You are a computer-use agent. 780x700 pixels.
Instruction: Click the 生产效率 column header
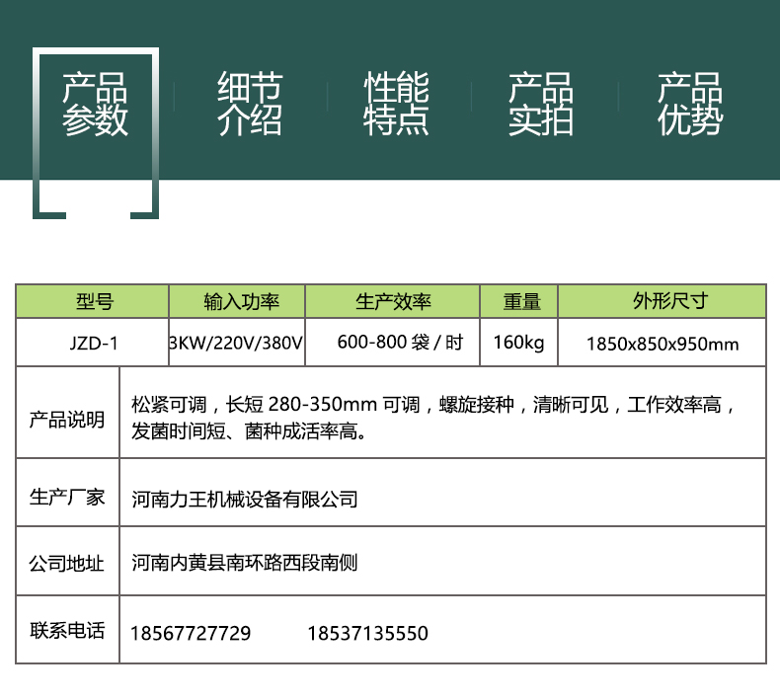(393, 301)
